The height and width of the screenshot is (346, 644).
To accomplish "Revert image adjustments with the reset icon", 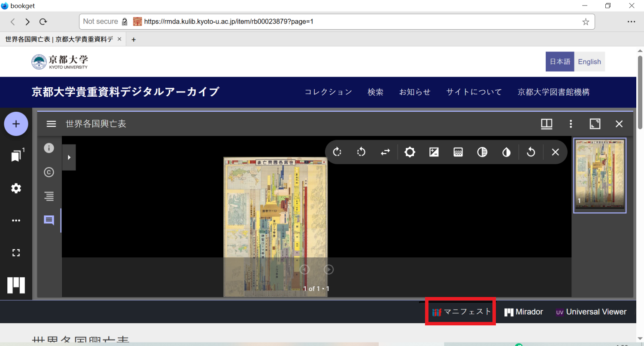I will (531, 152).
